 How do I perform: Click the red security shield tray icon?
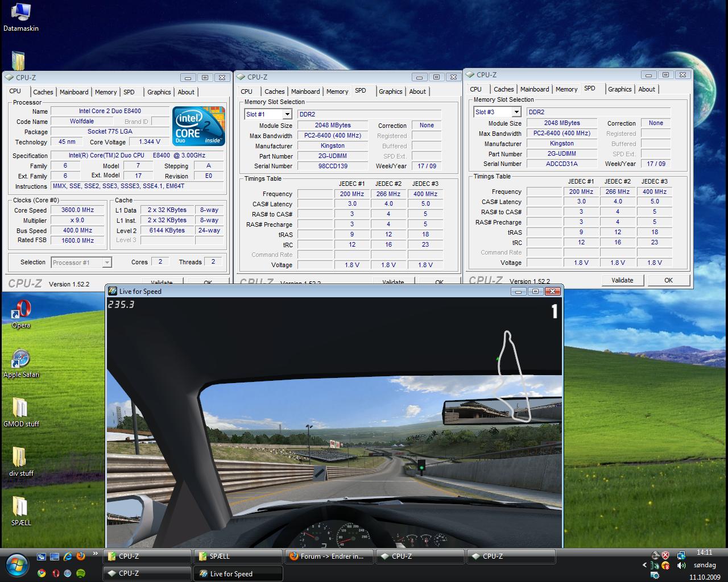coord(665,555)
